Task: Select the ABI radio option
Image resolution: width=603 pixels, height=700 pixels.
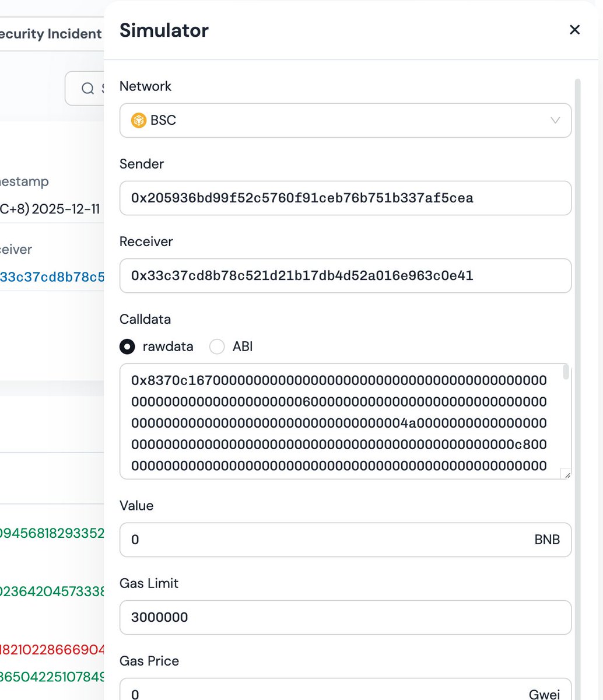Action: pos(217,346)
